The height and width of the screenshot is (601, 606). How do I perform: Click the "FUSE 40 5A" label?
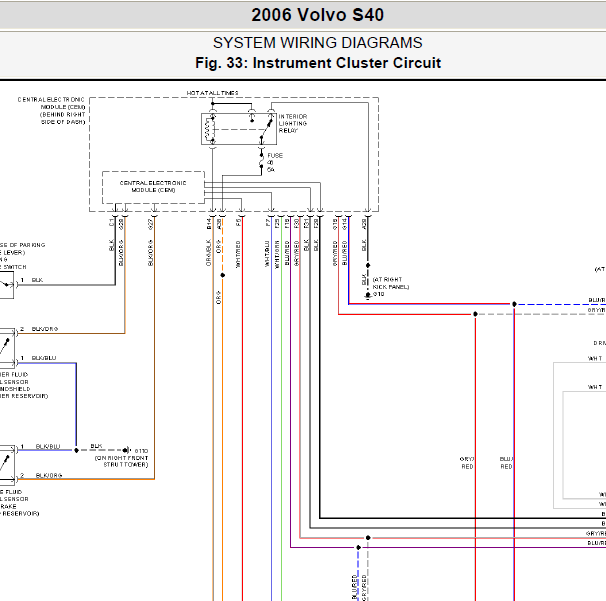click(274, 162)
